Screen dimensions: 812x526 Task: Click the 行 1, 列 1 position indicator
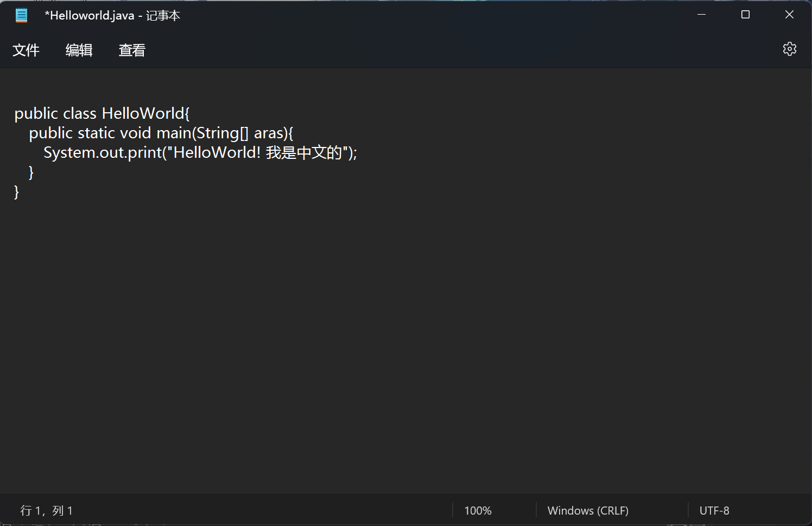point(47,511)
